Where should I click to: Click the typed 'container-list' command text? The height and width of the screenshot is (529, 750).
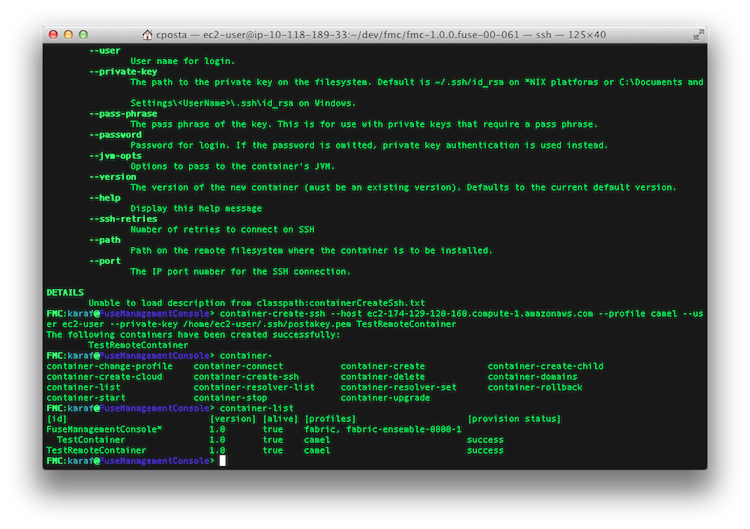[x=256, y=408]
